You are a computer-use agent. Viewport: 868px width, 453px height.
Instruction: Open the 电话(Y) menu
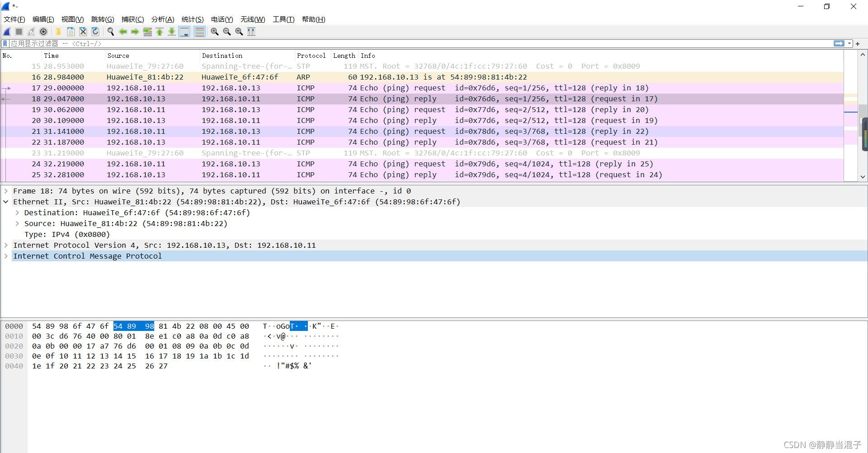222,19
